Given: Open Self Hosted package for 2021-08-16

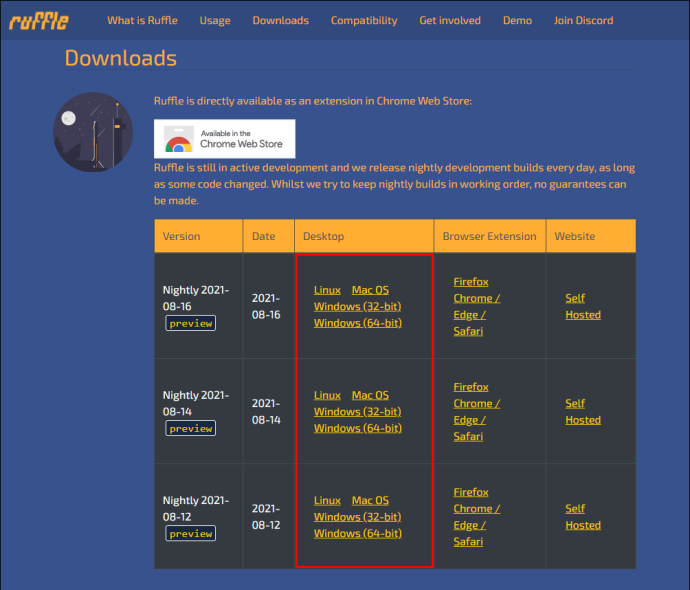Looking at the screenshot, I should point(583,307).
